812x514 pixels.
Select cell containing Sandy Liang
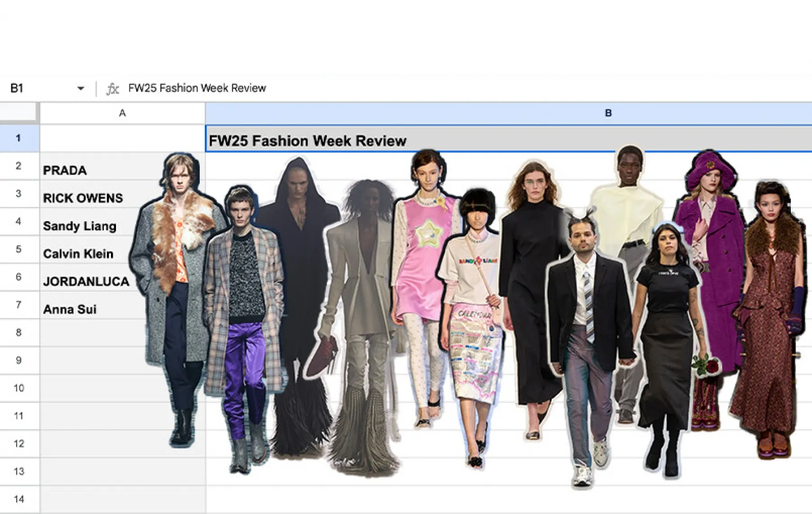(122, 222)
